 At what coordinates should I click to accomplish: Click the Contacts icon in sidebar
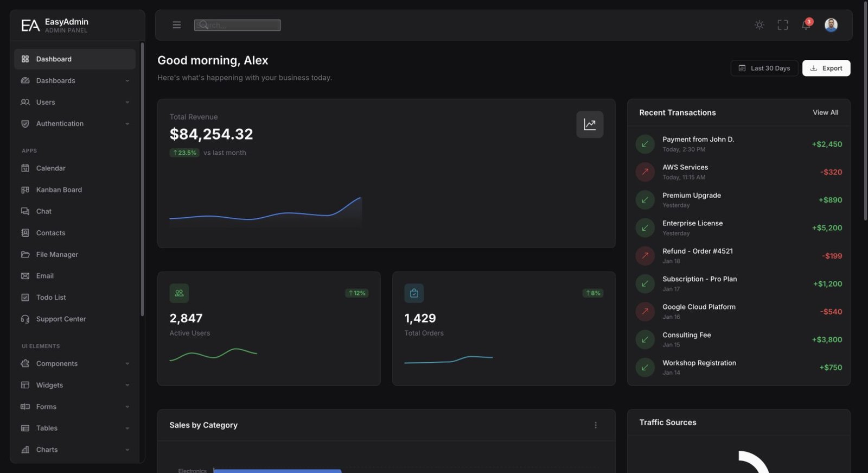[25, 233]
